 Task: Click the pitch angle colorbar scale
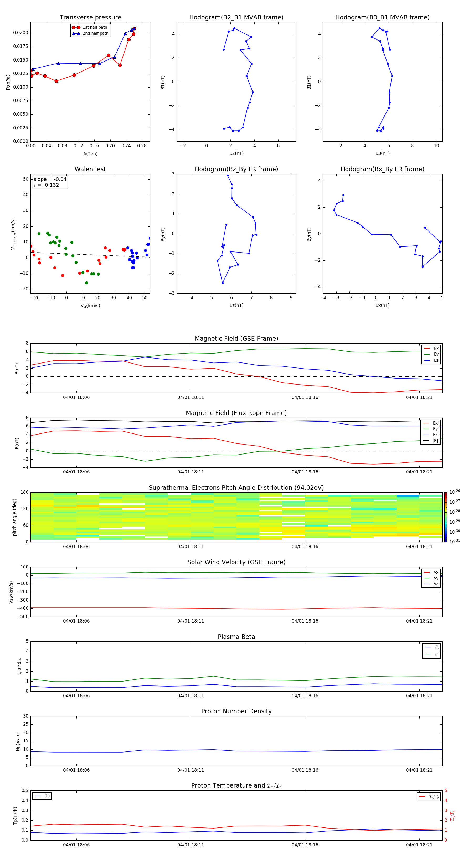pyautogui.click(x=446, y=517)
